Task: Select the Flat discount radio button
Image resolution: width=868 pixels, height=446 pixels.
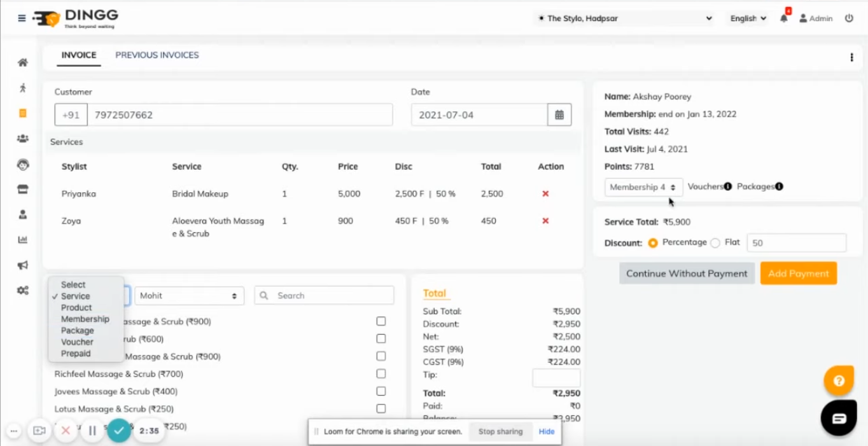Action: pyautogui.click(x=715, y=243)
